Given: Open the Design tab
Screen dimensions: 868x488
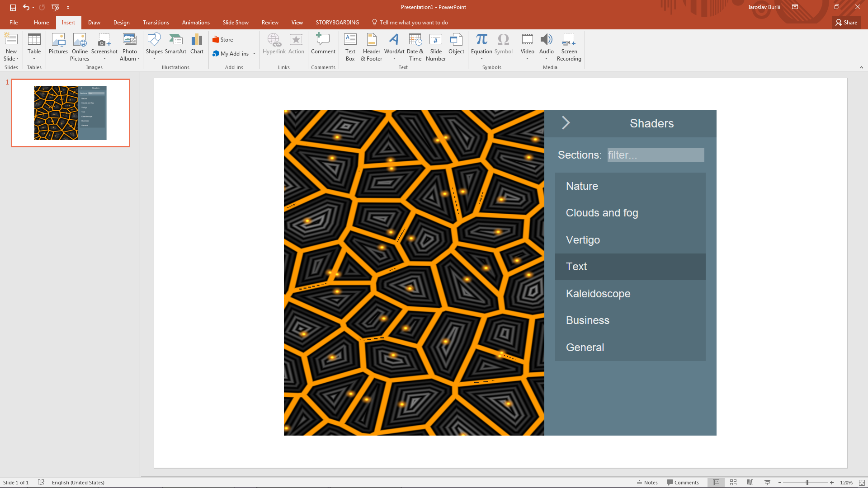Looking at the screenshot, I should 121,23.
